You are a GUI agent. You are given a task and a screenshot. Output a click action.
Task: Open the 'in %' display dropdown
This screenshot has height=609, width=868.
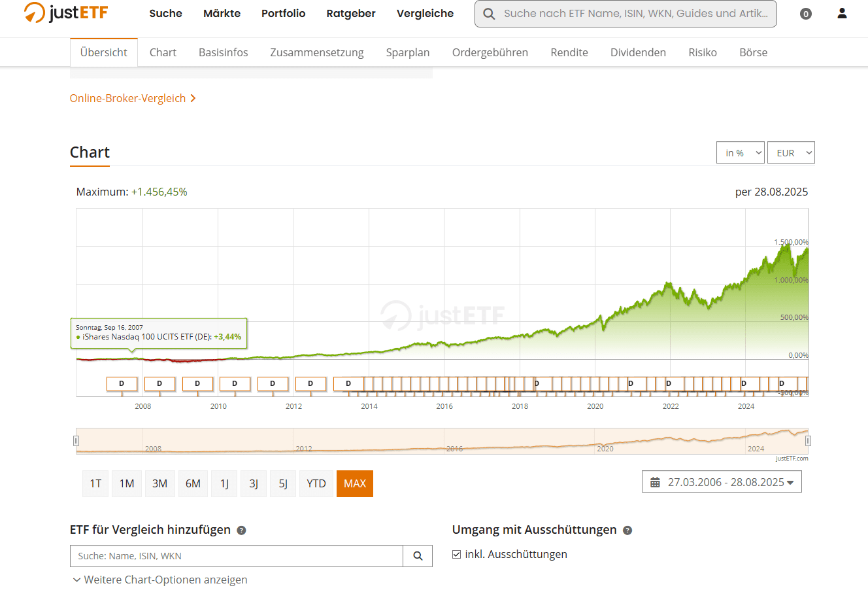(741, 152)
